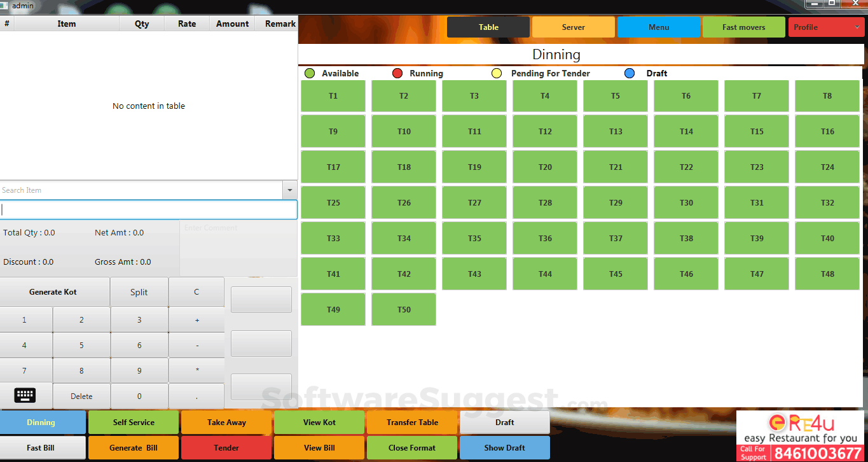The width and height of the screenshot is (868, 462).
Task: Click the on-screen keyboard icon on keypad
Action: (25, 395)
